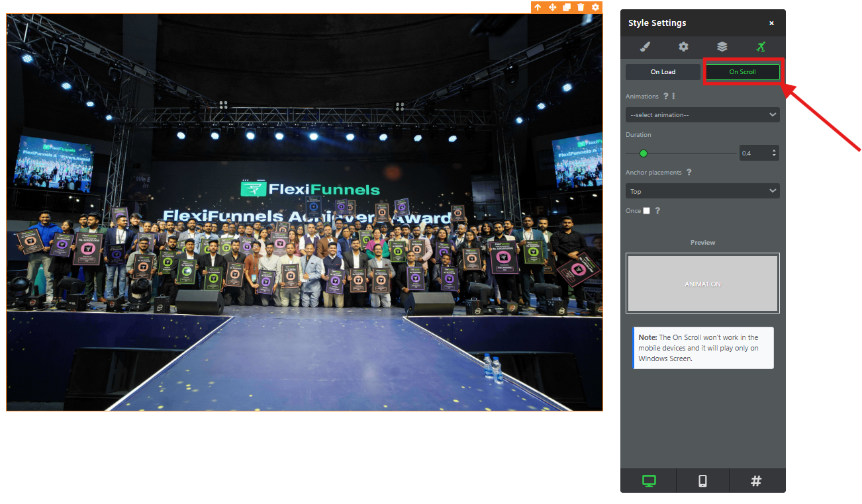Delete the image using the trash icon
This screenshot has width=862, height=504.
[x=581, y=7]
